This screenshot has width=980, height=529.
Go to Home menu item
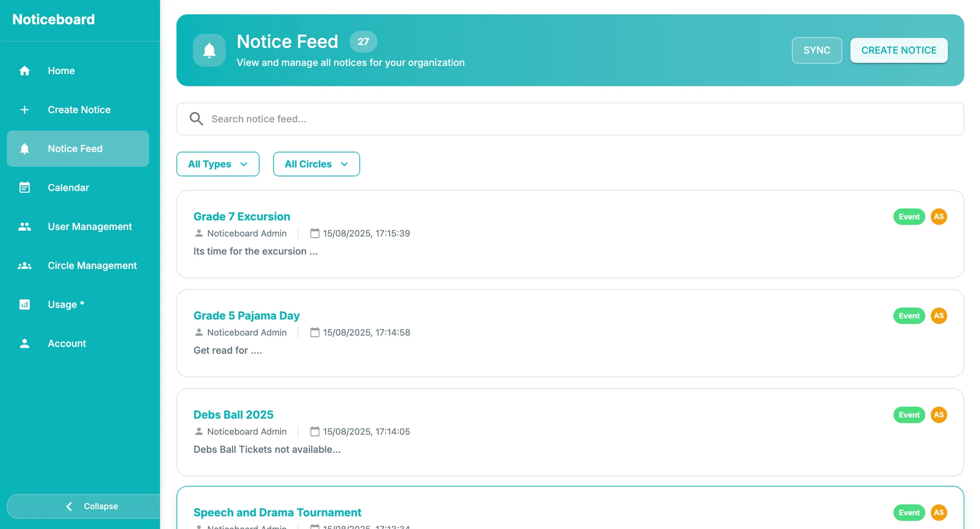pos(78,71)
